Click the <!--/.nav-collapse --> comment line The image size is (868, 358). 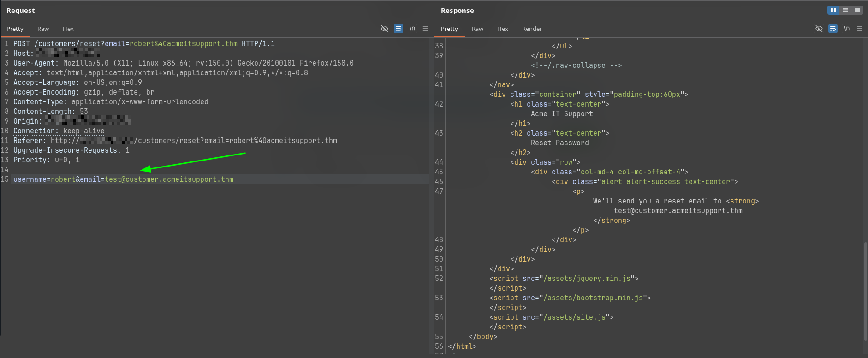pos(577,66)
